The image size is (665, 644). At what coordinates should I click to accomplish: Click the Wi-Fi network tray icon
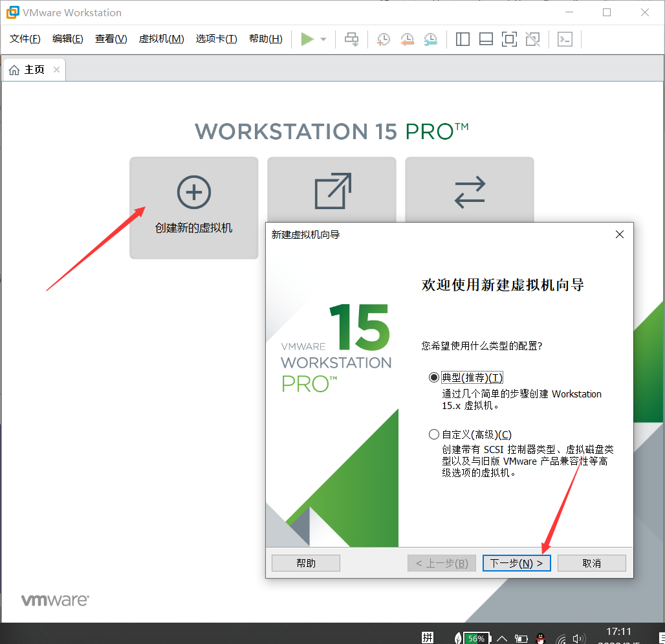tap(561, 638)
